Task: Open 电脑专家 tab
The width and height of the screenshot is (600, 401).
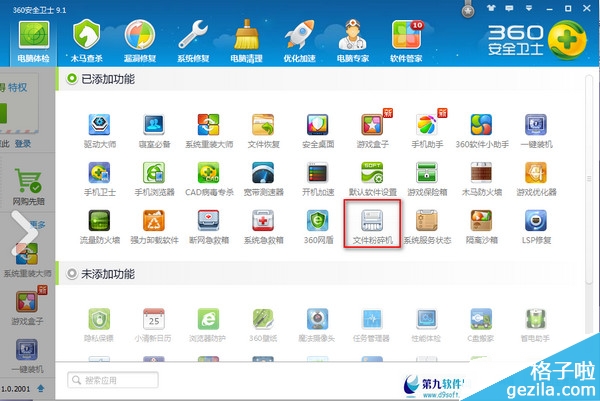Action: coord(352,42)
